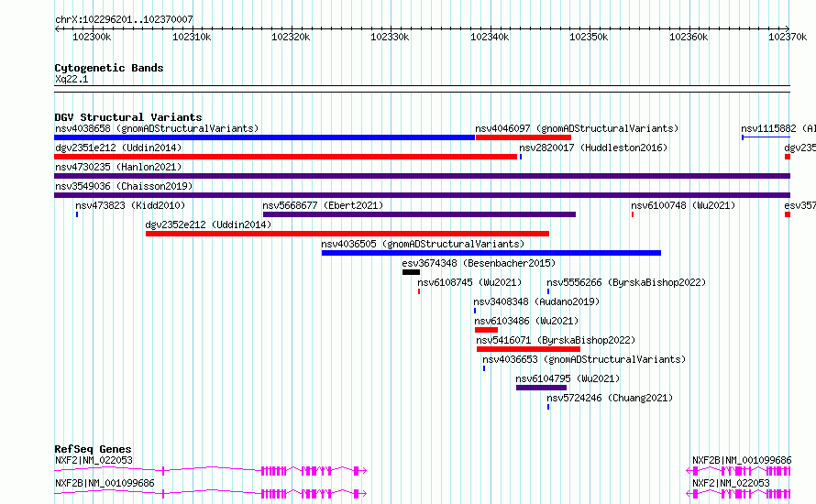
Task: Select the red nsv5416071 variant bar
Action: pyautogui.click(x=528, y=349)
